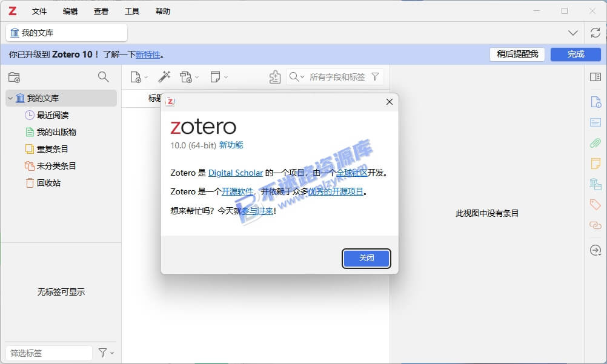Collapse the 我的文库 tree node

click(10, 98)
